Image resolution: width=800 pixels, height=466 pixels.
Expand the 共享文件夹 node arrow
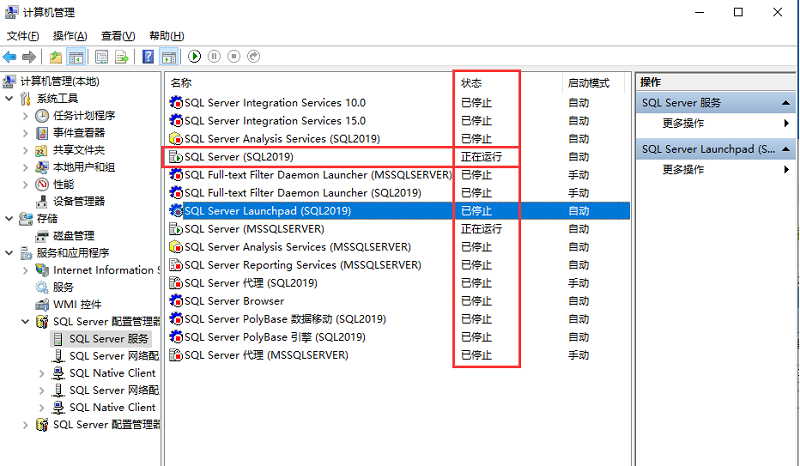(26, 150)
